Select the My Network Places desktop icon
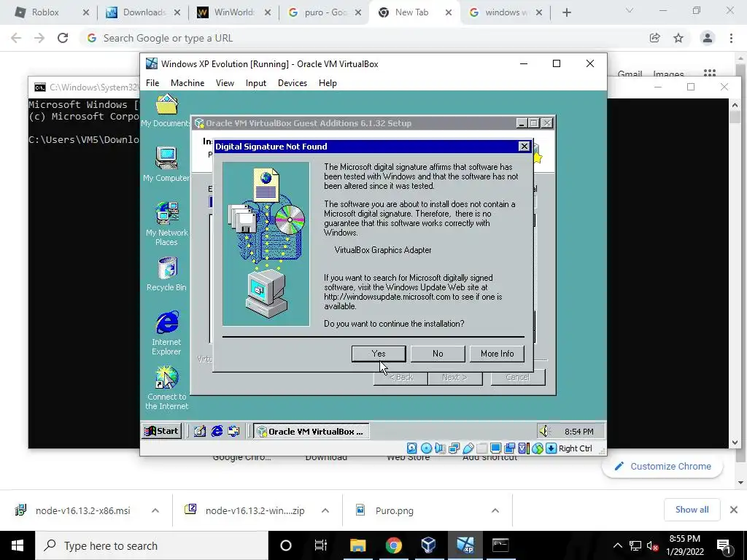747x560 pixels. tap(167, 223)
